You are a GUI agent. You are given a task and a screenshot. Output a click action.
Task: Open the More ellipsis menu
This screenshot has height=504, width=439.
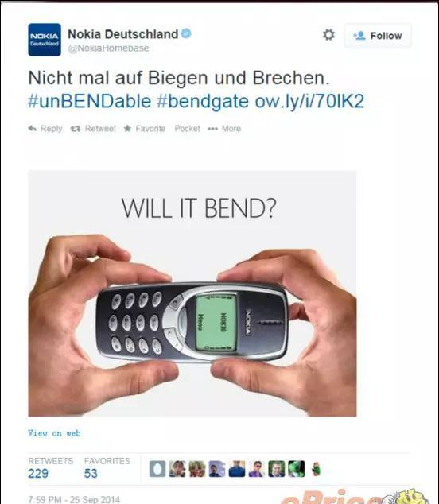224,129
